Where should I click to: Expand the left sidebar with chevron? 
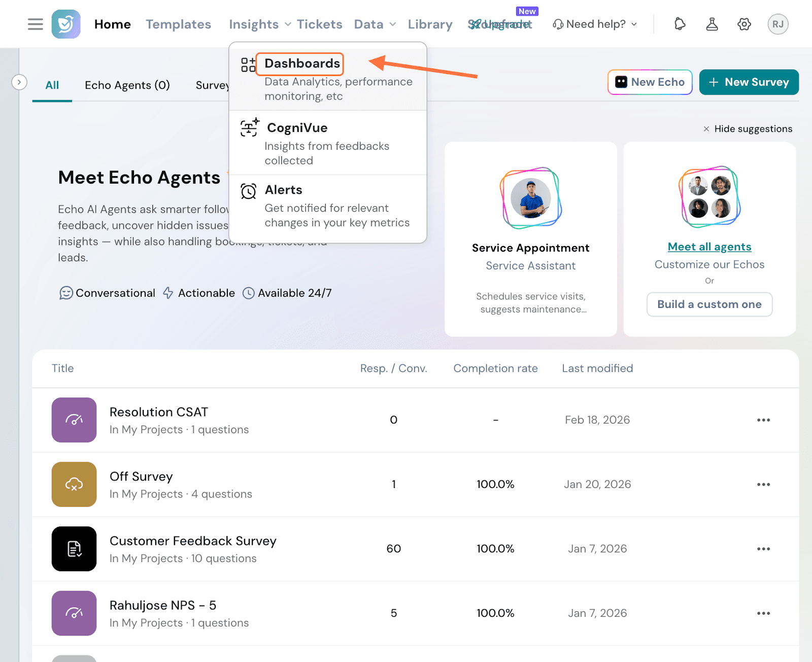click(x=19, y=82)
